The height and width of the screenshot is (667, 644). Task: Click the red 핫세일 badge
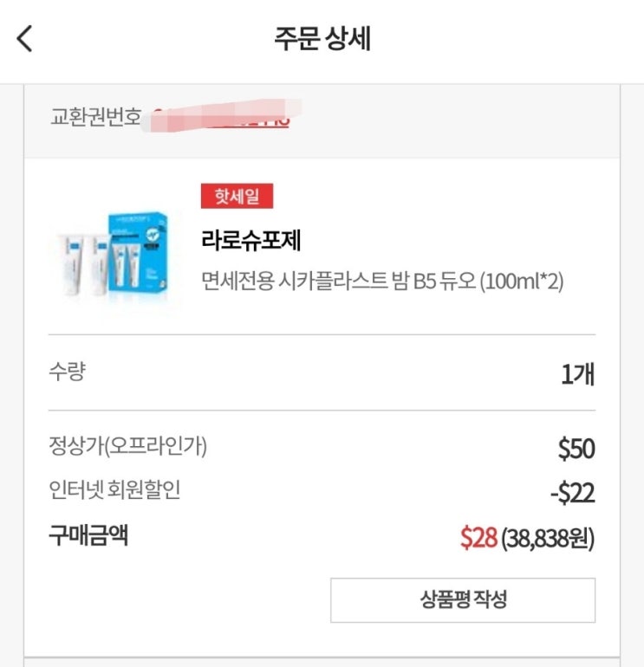[237, 196]
